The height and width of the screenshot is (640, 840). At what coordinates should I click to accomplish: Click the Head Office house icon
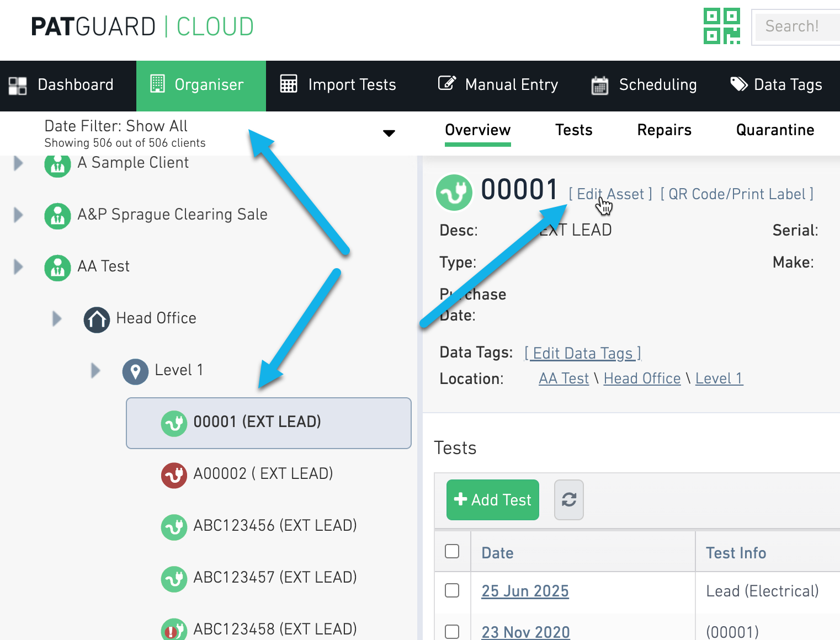(97, 320)
